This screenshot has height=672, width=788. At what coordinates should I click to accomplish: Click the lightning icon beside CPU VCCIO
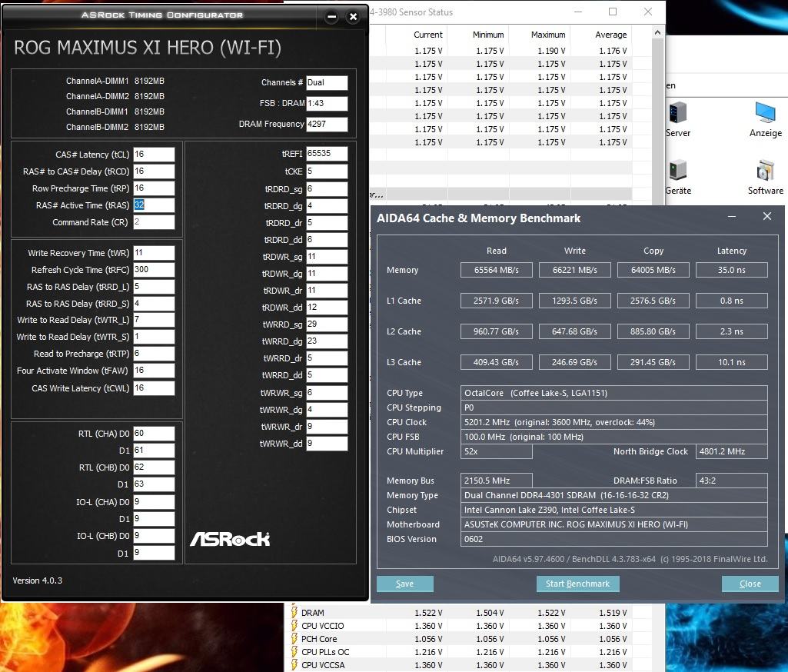point(294,625)
